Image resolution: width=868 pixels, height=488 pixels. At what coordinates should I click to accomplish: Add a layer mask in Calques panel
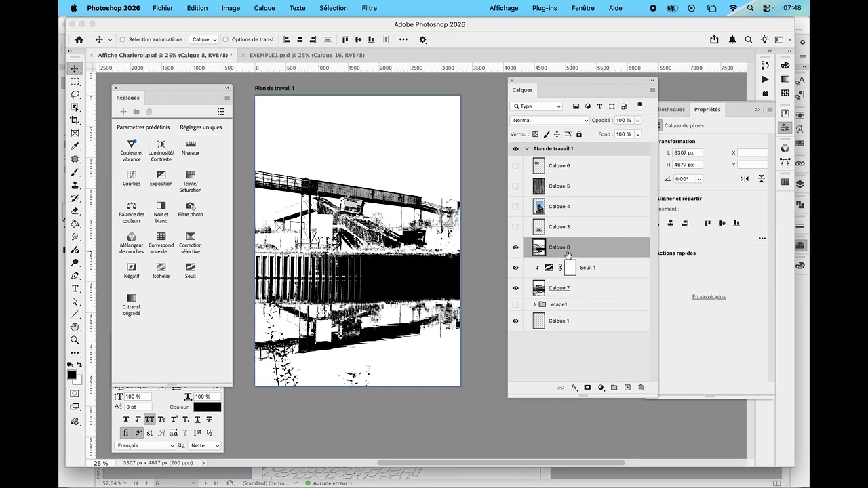pos(587,388)
